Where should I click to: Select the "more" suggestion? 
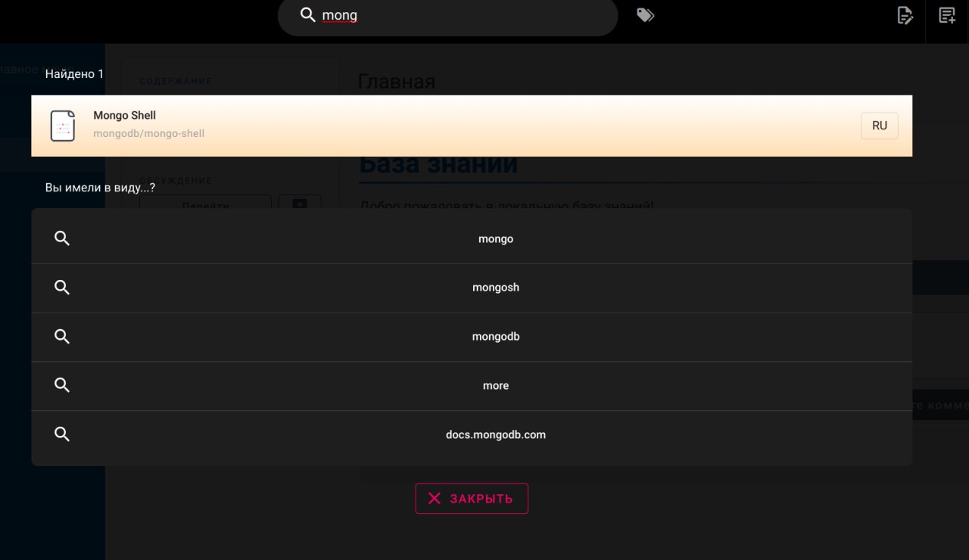(472, 386)
